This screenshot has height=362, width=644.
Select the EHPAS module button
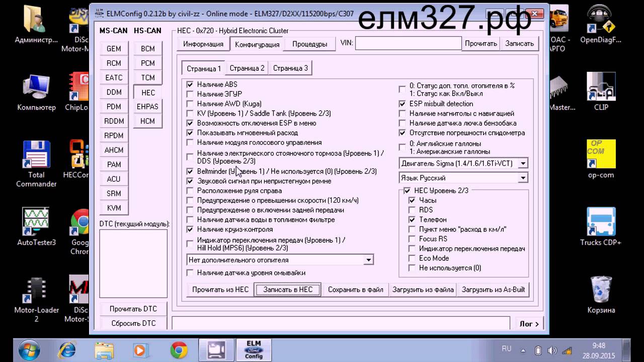[x=148, y=107]
